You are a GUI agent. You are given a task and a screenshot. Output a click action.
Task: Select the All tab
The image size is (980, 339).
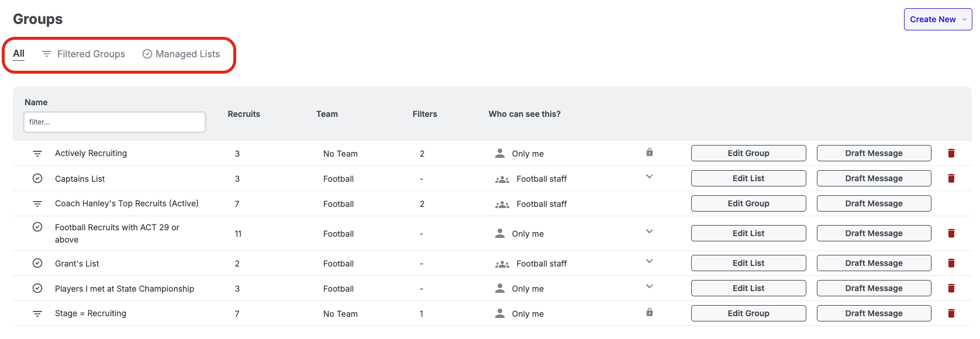[19, 54]
